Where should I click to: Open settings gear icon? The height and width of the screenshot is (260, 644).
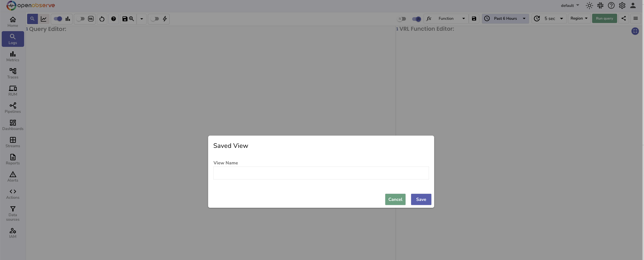click(622, 6)
